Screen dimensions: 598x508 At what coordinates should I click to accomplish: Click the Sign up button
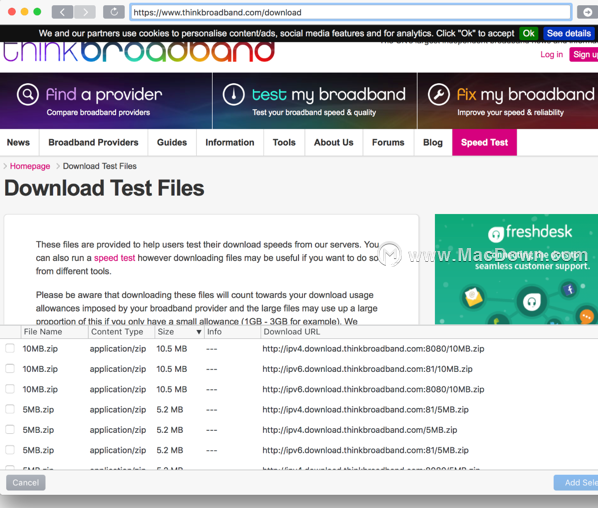584,55
